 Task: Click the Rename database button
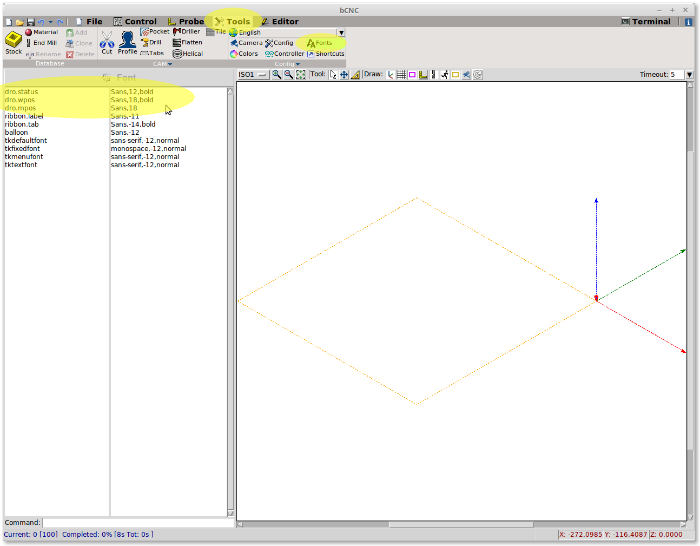point(43,54)
